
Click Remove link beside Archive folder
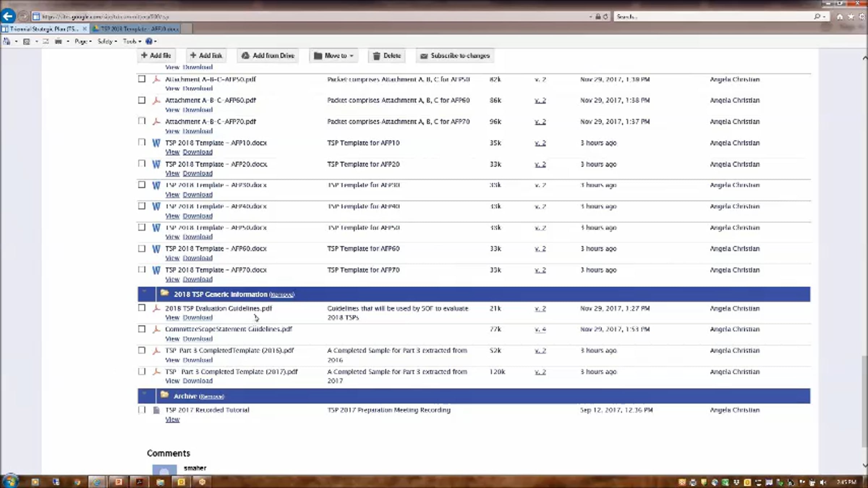point(212,396)
